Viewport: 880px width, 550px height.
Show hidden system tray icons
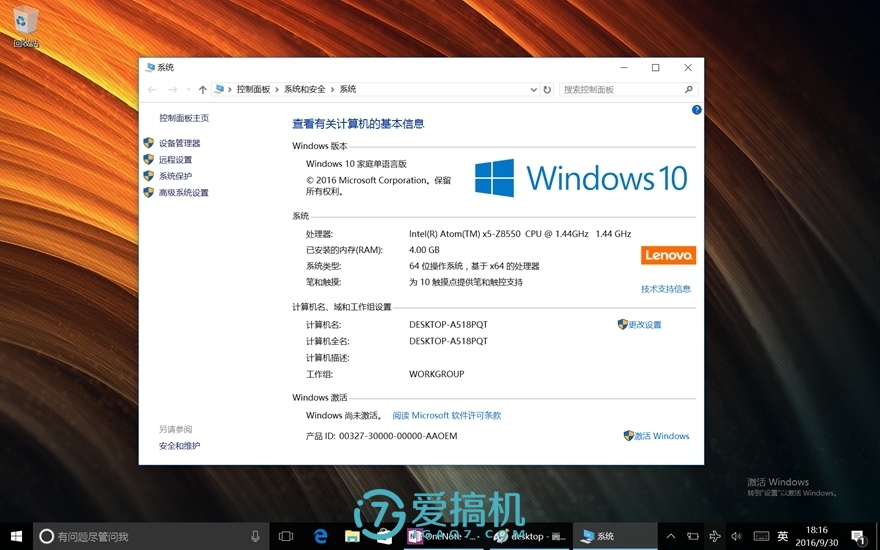tap(671, 537)
